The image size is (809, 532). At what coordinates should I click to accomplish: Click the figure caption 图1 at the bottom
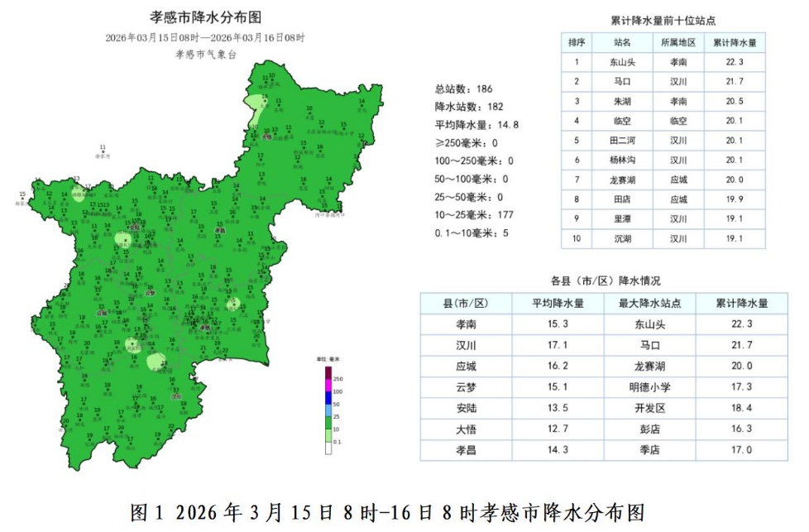[387, 512]
